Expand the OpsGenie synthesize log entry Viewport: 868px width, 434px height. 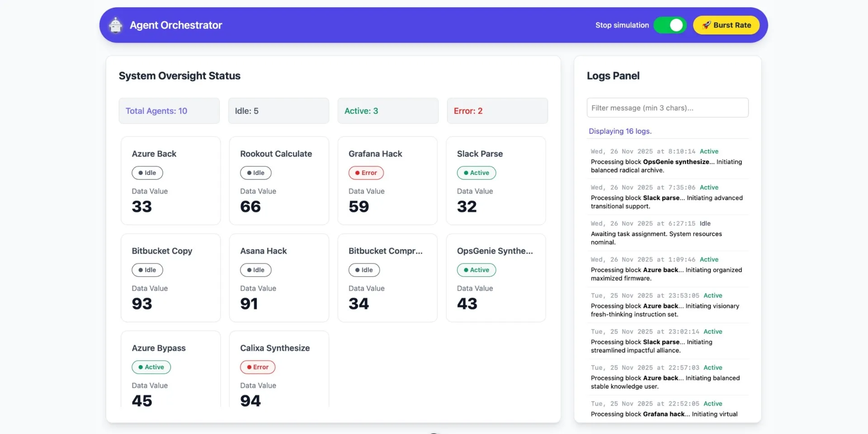[666, 161]
